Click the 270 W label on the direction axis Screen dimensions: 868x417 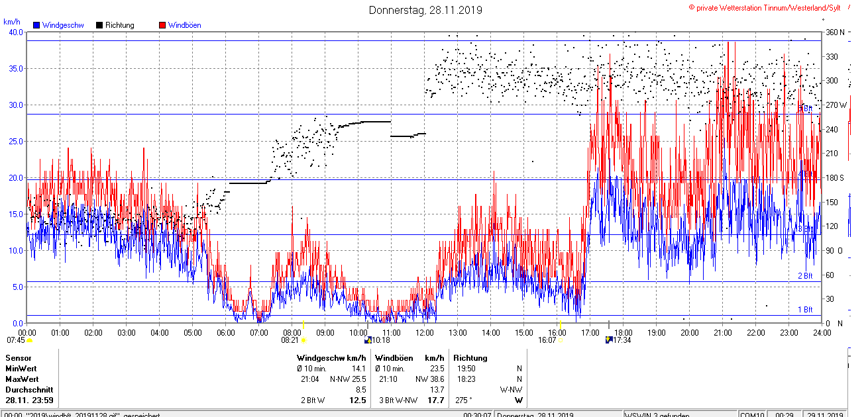click(835, 105)
